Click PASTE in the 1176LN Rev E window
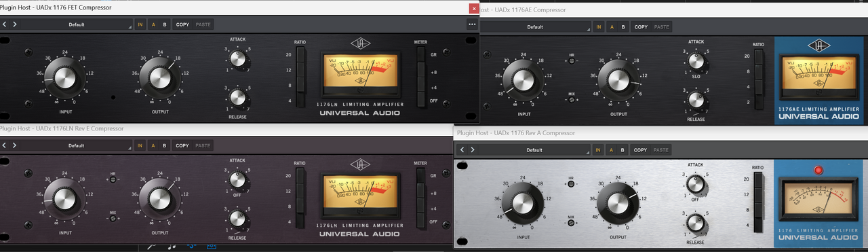Screen dimensions: 868x252 pos(203,145)
